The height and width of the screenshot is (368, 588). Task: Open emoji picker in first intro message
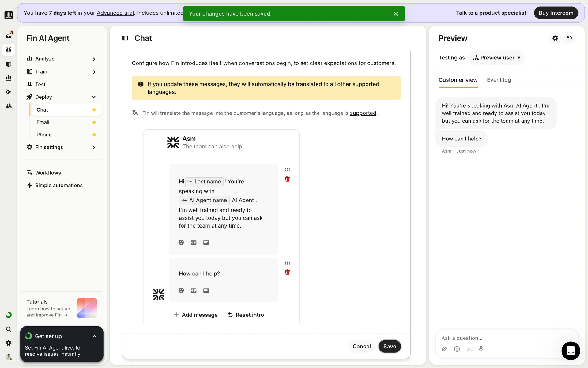coord(181,243)
